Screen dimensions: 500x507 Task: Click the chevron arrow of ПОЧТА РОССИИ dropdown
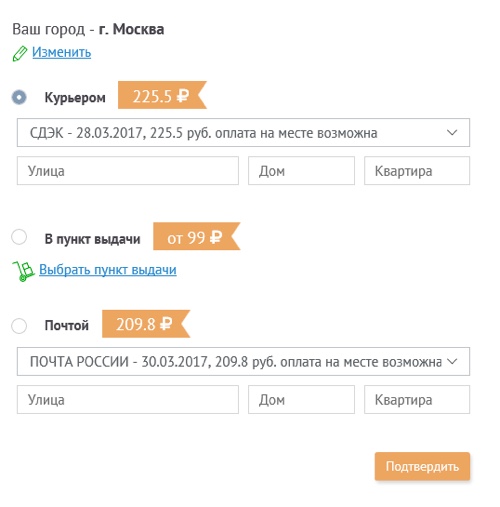(452, 361)
